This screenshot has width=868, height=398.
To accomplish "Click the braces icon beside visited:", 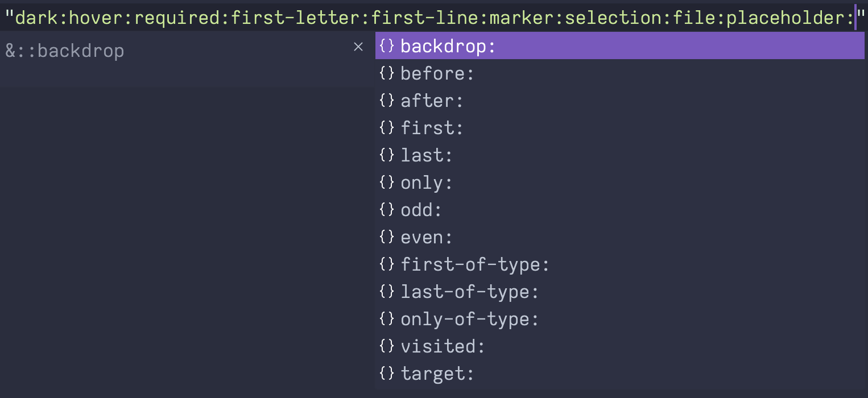I will (x=387, y=346).
